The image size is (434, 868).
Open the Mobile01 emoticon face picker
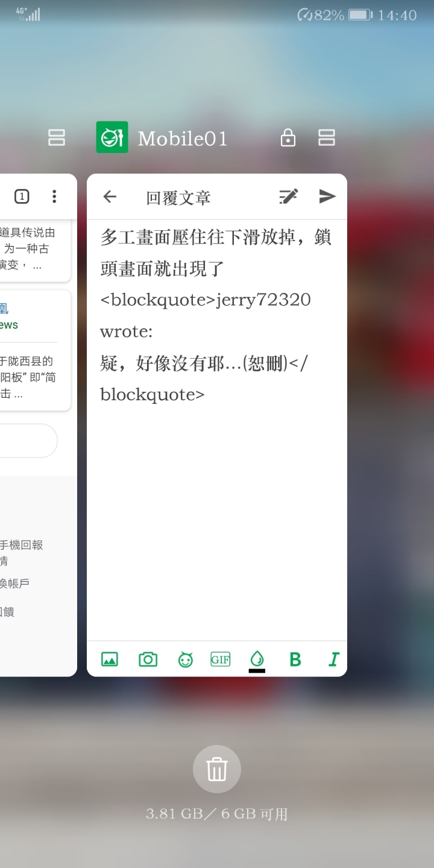[186, 659]
